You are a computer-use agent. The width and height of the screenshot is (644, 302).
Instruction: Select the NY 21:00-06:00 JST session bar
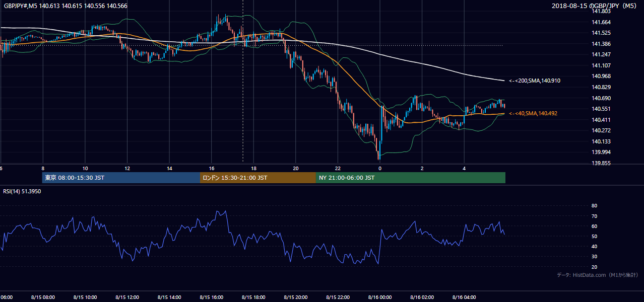pyautogui.click(x=411, y=178)
